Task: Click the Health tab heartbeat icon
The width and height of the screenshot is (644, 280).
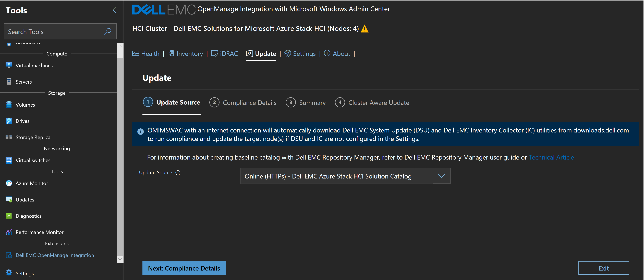Action: pyautogui.click(x=136, y=53)
